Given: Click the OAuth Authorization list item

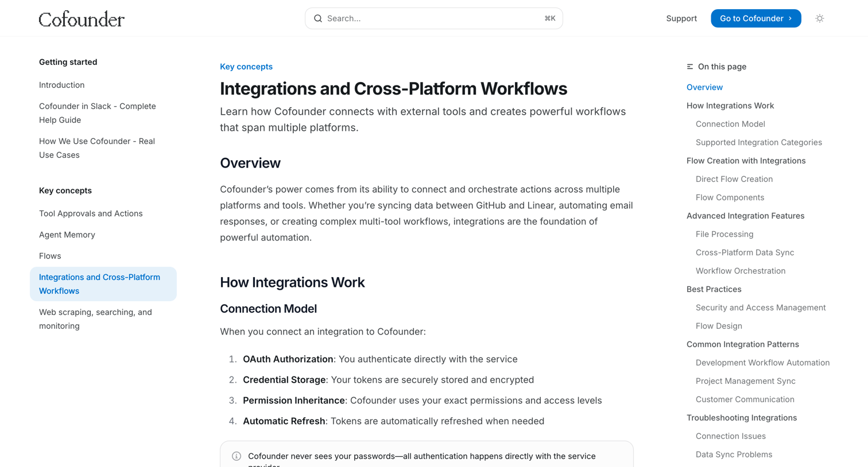Looking at the screenshot, I should 380,359.
